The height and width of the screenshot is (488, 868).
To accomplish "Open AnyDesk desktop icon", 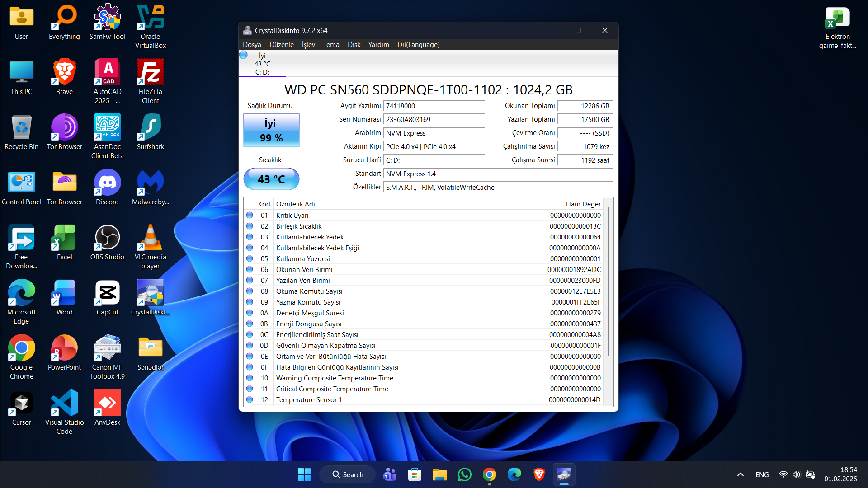I will pos(107,408).
